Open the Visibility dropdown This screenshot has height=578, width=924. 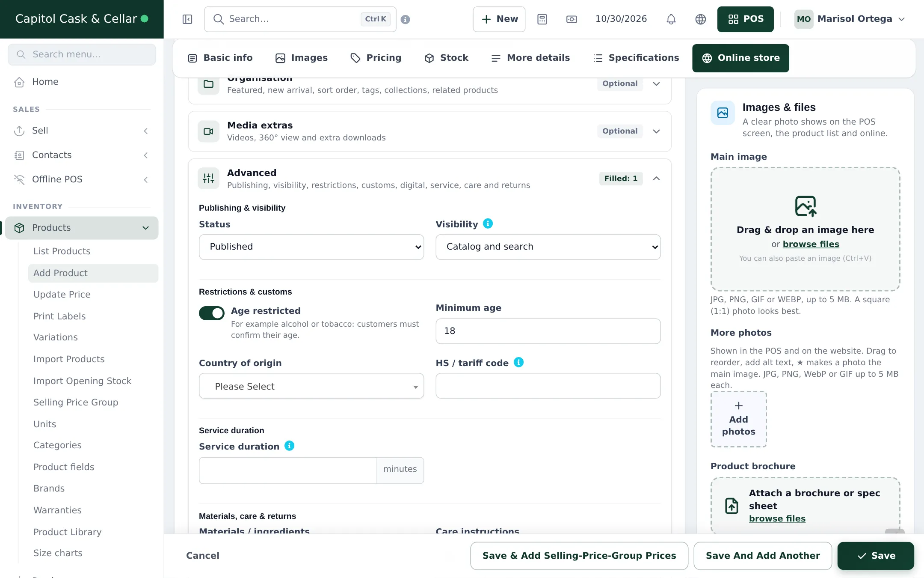coord(548,247)
